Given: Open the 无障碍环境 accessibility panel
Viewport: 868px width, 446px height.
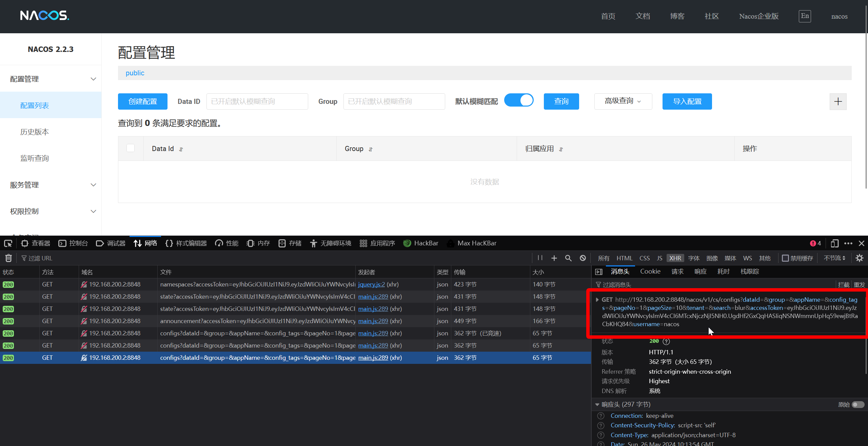Looking at the screenshot, I should coord(331,243).
